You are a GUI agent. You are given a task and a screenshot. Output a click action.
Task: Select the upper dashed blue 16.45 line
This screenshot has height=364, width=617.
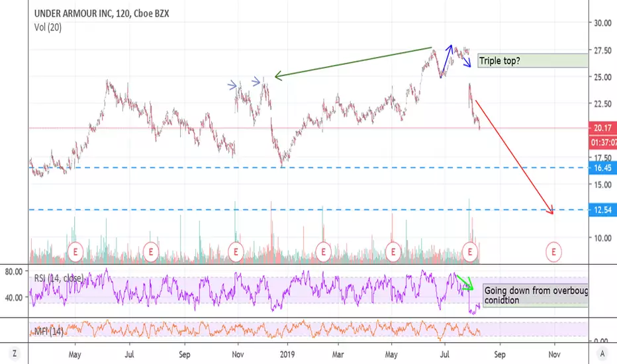[309, 167]
